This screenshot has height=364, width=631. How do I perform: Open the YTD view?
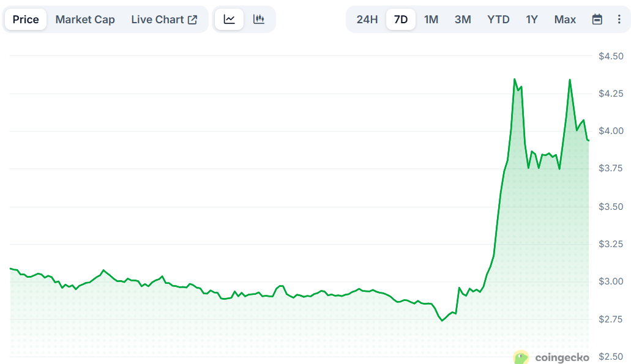pos(498,19)
